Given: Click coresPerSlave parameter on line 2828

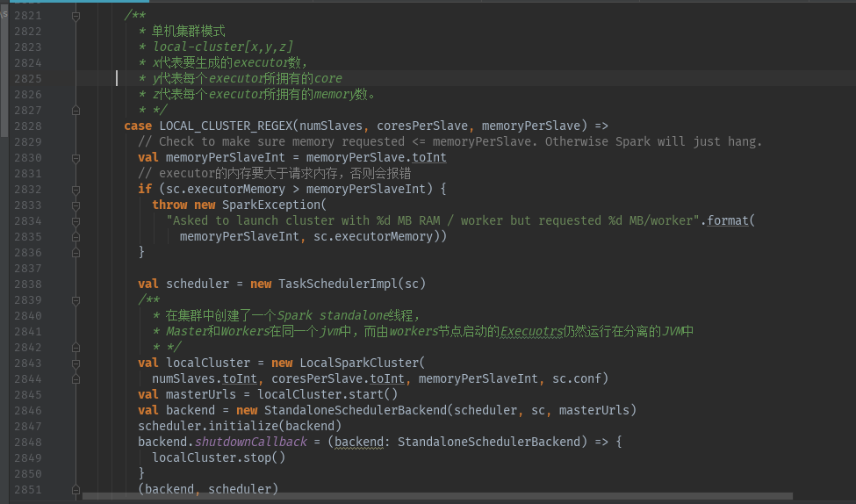Looking at the screenshot, I should 422,126.
